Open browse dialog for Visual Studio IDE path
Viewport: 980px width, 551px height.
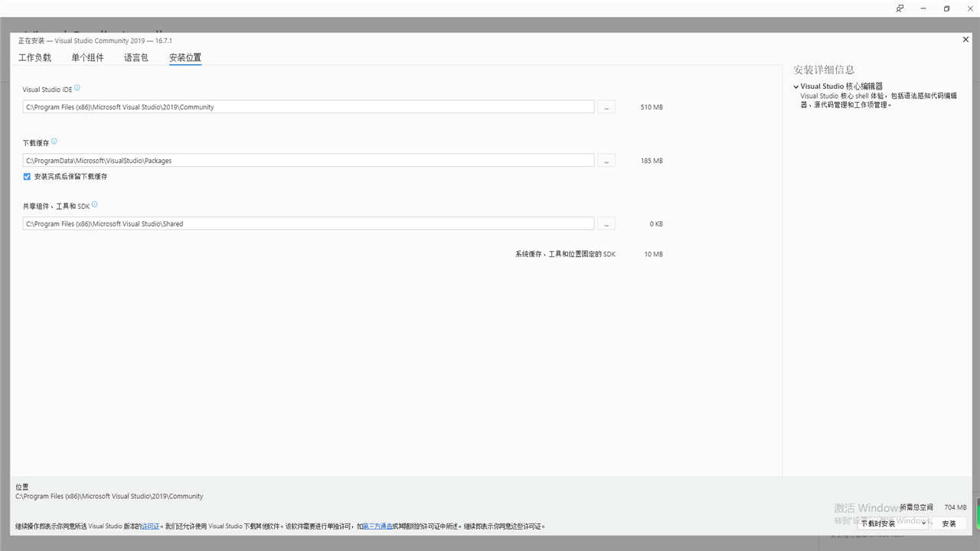coord(606,106)
